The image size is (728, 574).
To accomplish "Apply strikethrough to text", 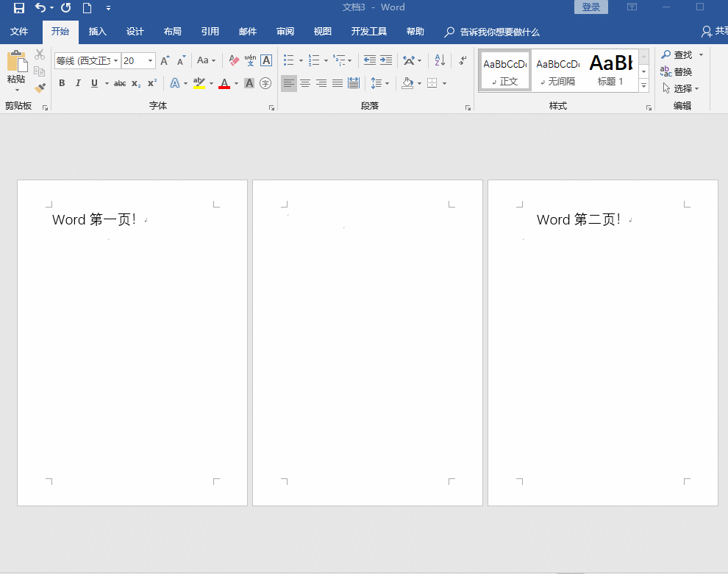I will click(120, 84).
